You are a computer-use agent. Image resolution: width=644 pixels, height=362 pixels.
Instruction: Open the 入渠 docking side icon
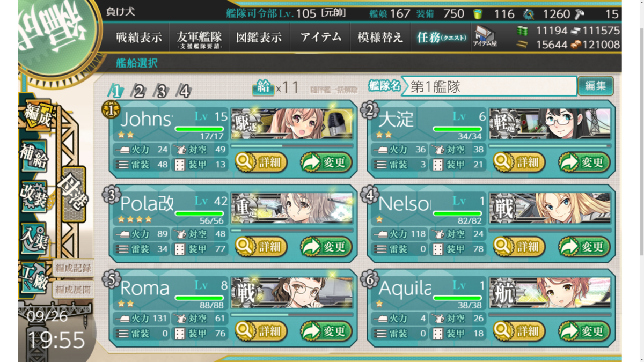click(x=34, y=238)
